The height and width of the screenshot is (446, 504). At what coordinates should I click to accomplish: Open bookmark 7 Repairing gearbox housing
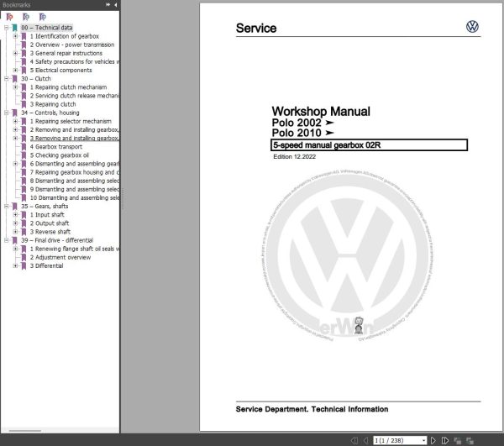coord(75,172)
